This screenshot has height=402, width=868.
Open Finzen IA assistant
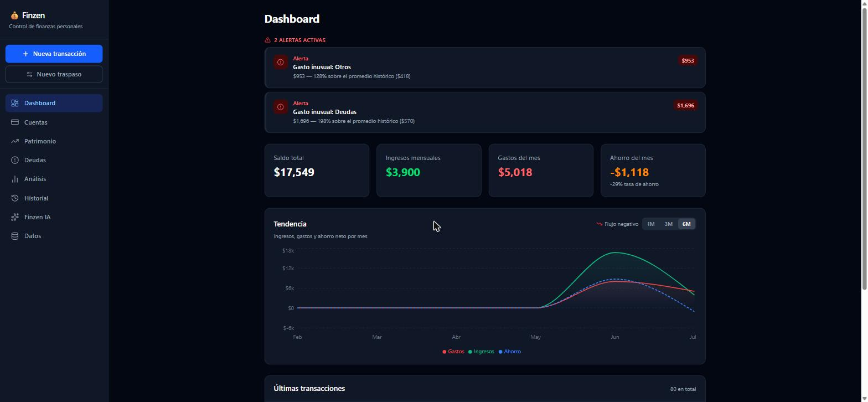pyautogui.click(x=54, y=217)
